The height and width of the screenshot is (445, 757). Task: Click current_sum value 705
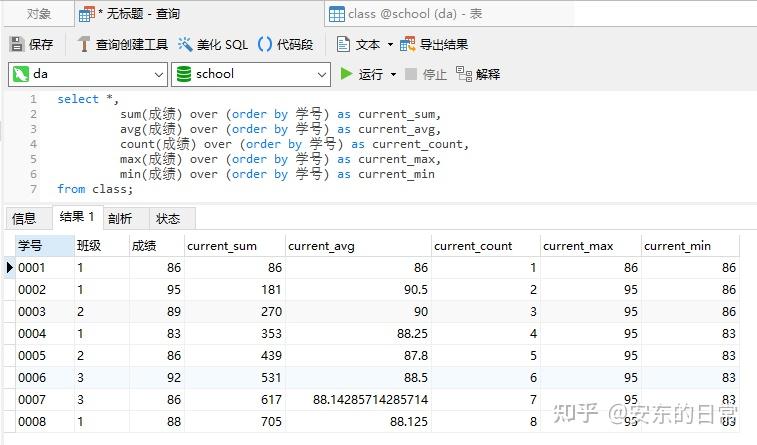pos(271,421)
